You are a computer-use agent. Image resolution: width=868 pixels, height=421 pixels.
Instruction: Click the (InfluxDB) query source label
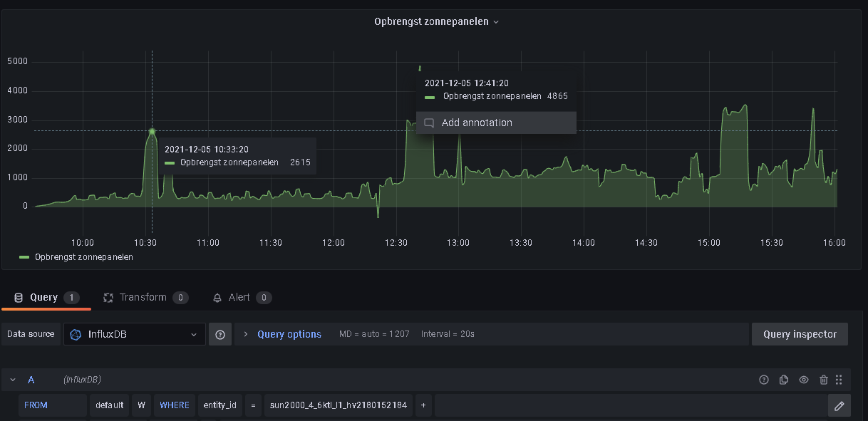[x=82, y=380]
